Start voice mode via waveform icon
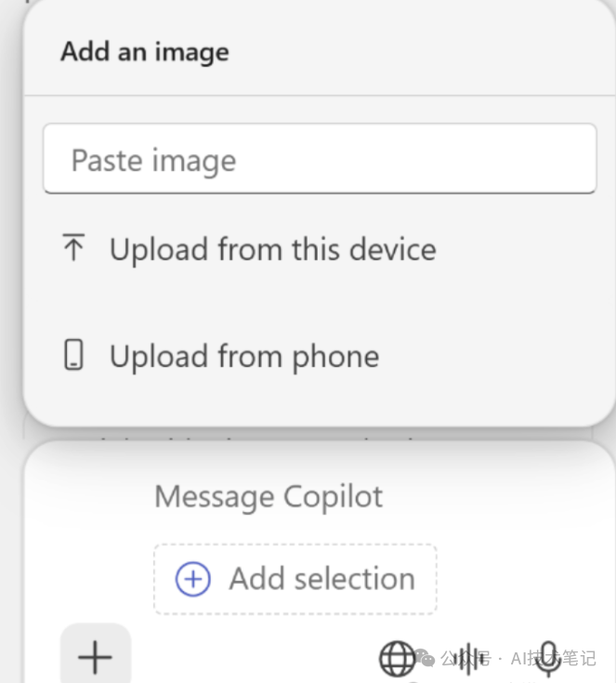The width and height of the screenshot is (616, 683). [x=469, y=658]
